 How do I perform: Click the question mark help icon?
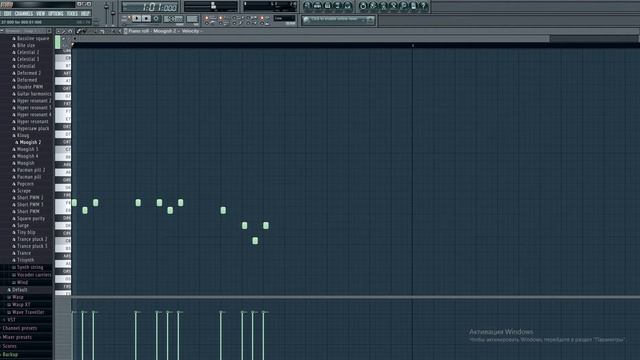[x=423, y=6]
